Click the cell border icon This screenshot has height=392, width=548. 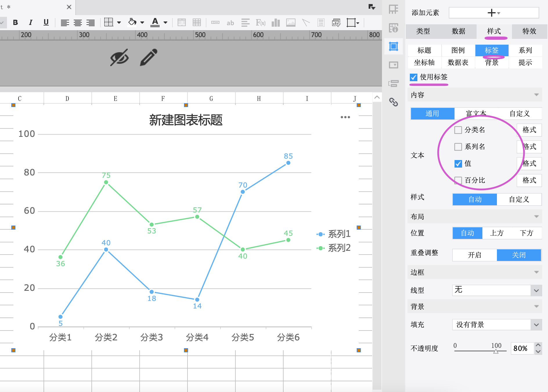coord(109,22)
